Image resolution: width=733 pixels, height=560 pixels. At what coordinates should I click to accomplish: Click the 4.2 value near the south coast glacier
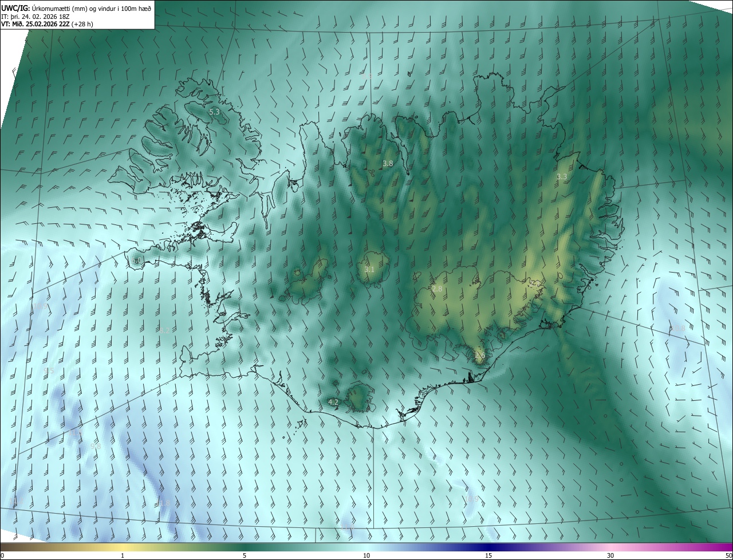[333, 403]
